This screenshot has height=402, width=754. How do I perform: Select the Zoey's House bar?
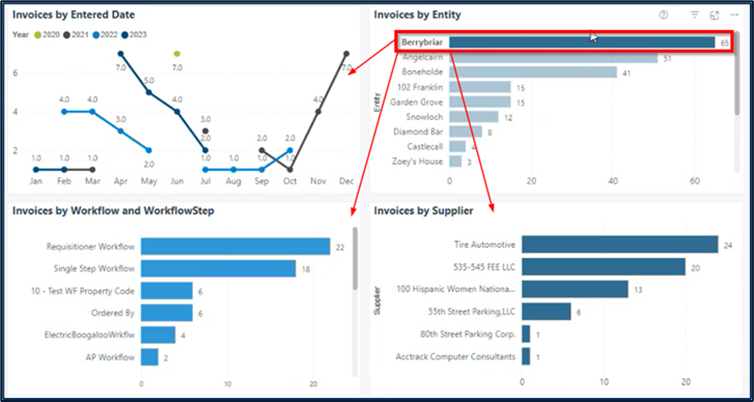tap(455, 162)
